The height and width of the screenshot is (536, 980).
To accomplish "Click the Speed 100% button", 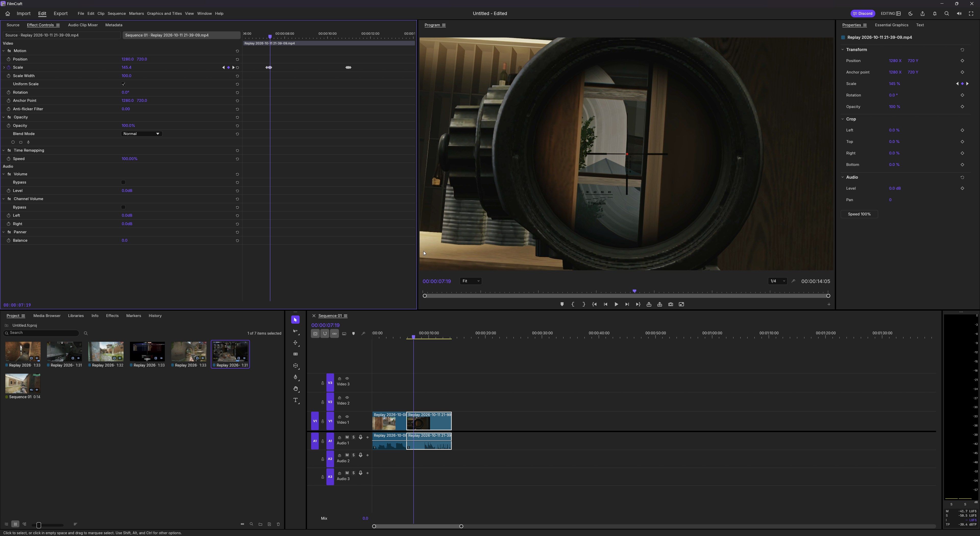I will (x=859, y=214).
